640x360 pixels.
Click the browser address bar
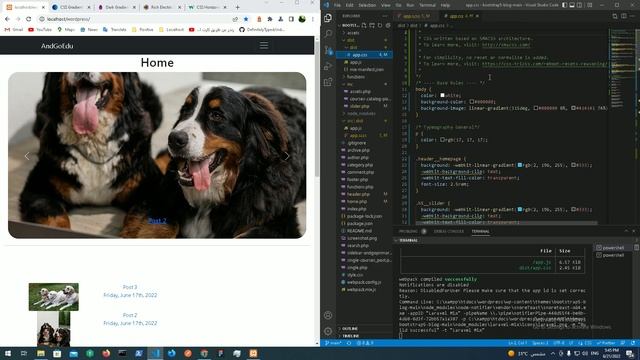138,19
